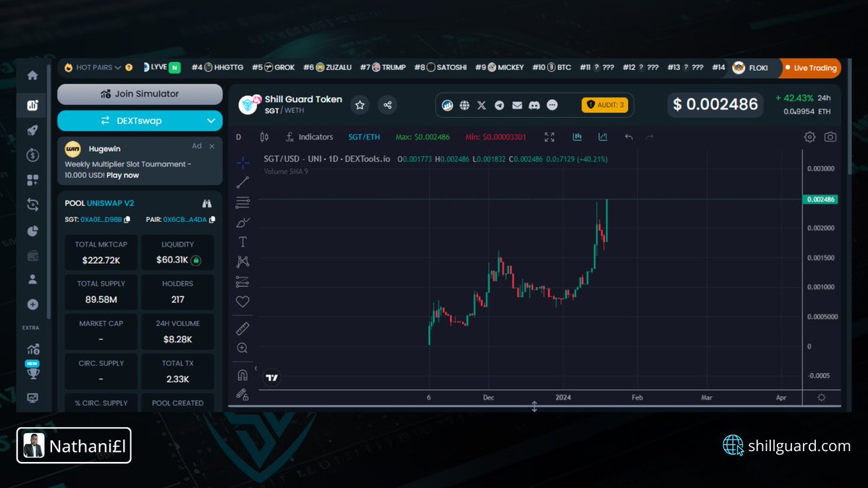The image size is (868, 488).
Task: Click the Live Trading button
Action: pos(809,68)
